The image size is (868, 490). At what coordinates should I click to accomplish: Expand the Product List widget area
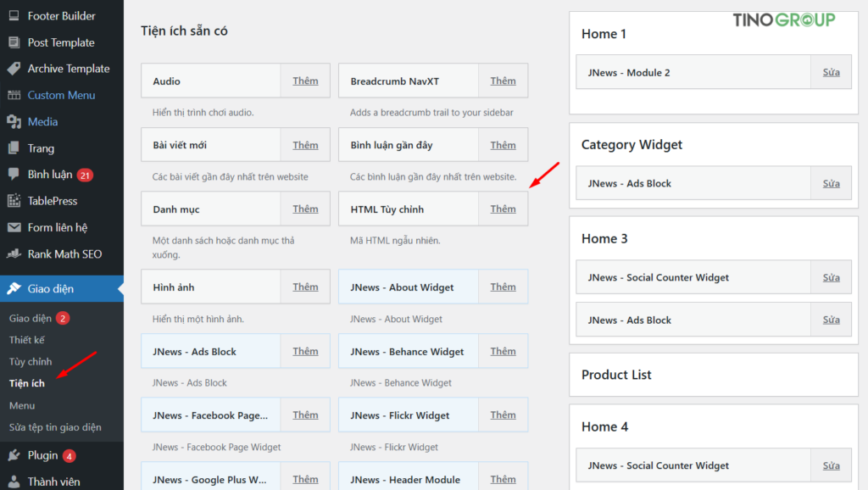tap(616, 375)
